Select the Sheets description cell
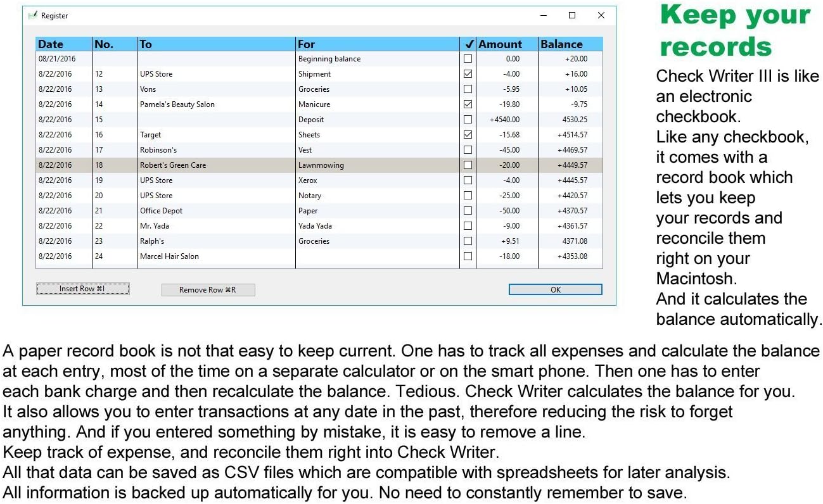The width and height of the screenshot is (823, 504). pos(378,135)
